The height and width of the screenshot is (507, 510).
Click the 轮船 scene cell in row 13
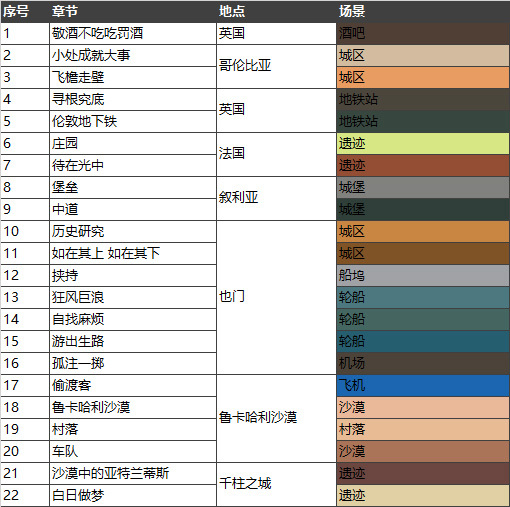[x=423, y=297]
